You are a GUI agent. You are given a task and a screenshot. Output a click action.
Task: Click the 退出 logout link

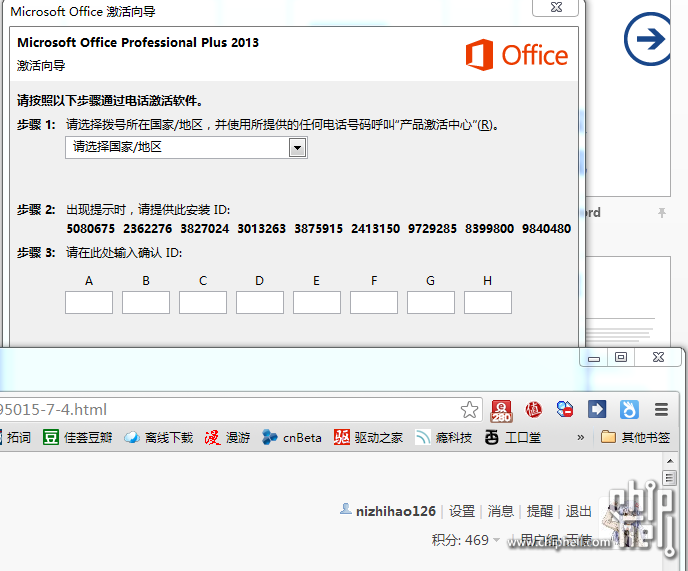(x=578, y=511)
